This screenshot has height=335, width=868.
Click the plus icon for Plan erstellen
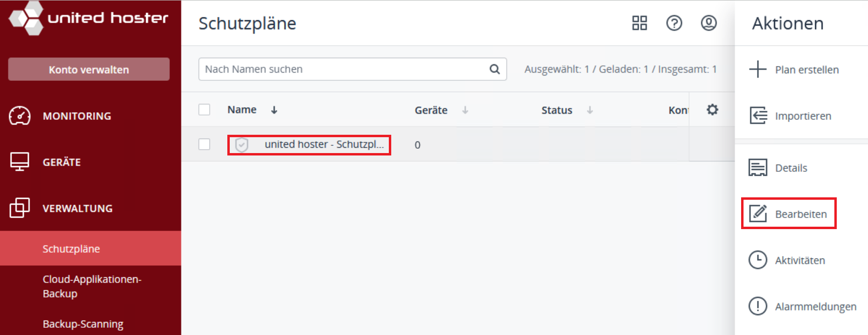(758, 69)
